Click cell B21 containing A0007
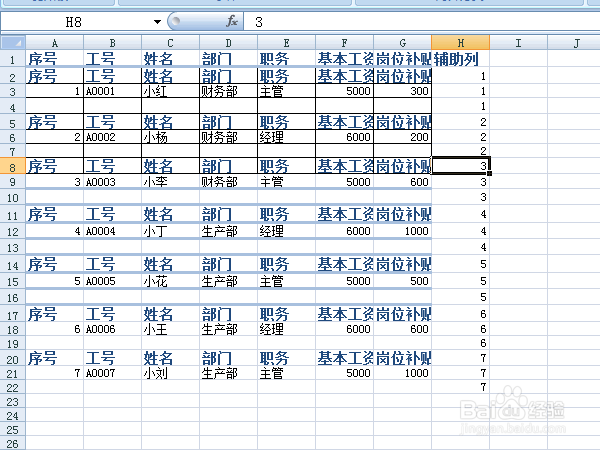 click(x=112, y=373)
